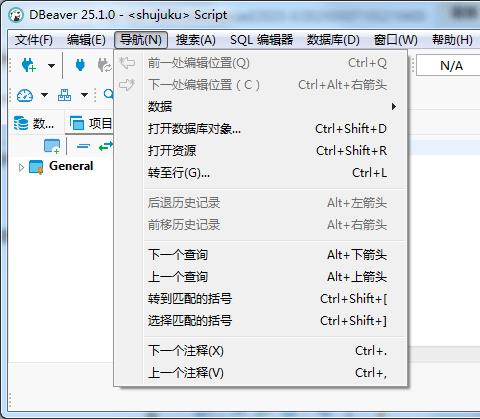This screenshot has width=480, height=419.
Task: Click the DBeaver application logo icon
Action: coord(16,15)
